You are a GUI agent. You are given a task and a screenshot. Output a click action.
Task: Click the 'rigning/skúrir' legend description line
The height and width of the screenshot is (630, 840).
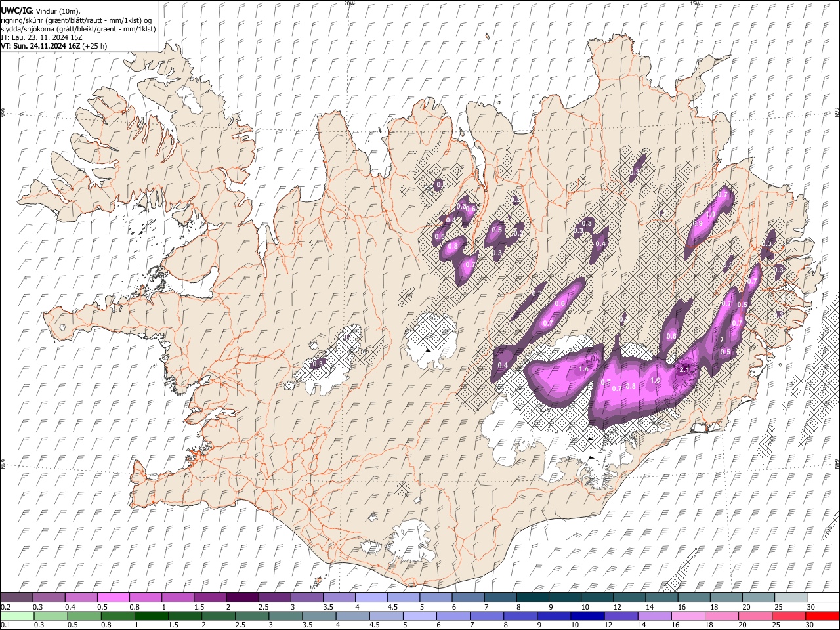coord(76,20)
